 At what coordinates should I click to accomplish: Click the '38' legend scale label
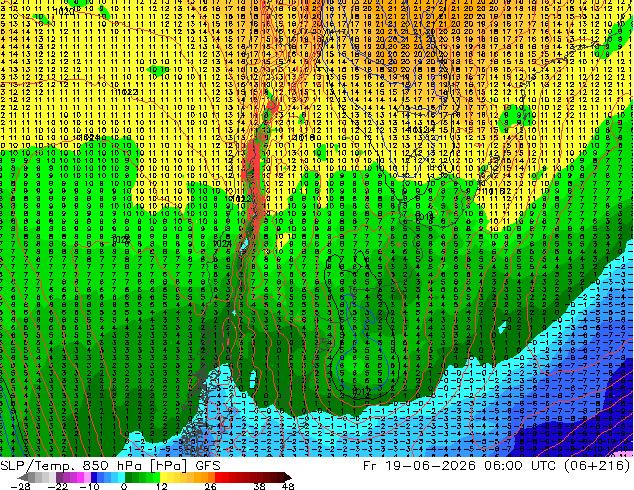click(x=259, y=486)
